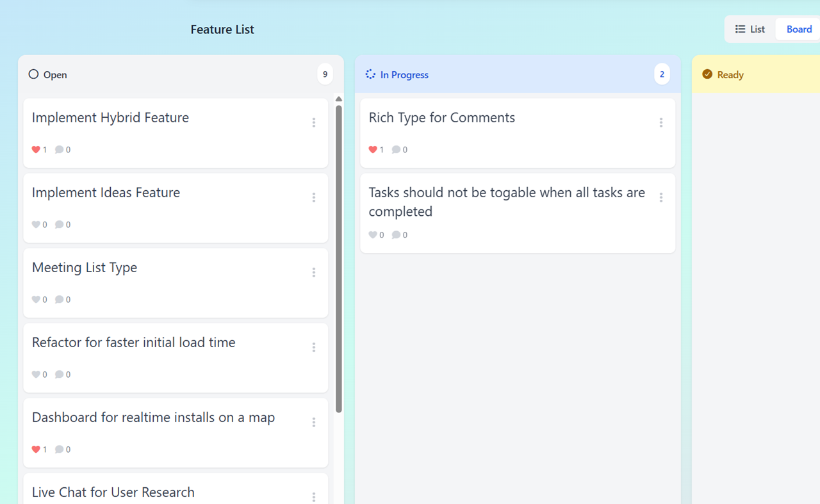This screenshot has width=820, height=504.
Task: Click comment bubble on Rich Type for Comments
Action: pyautogui.click(x=396, y=150)
